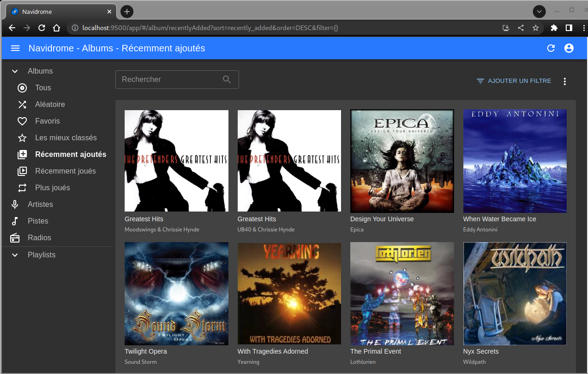Open the user profile account icon

(x=569, y=48)
